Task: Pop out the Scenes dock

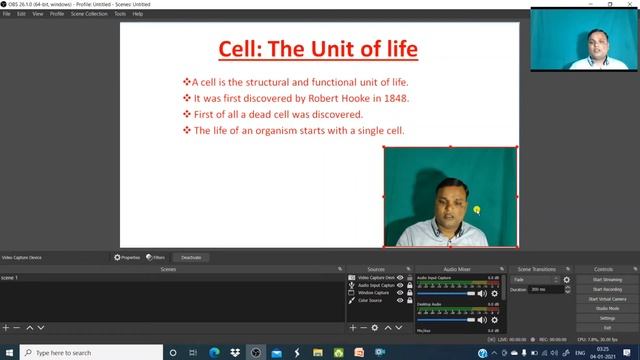Action: point(340,269)
